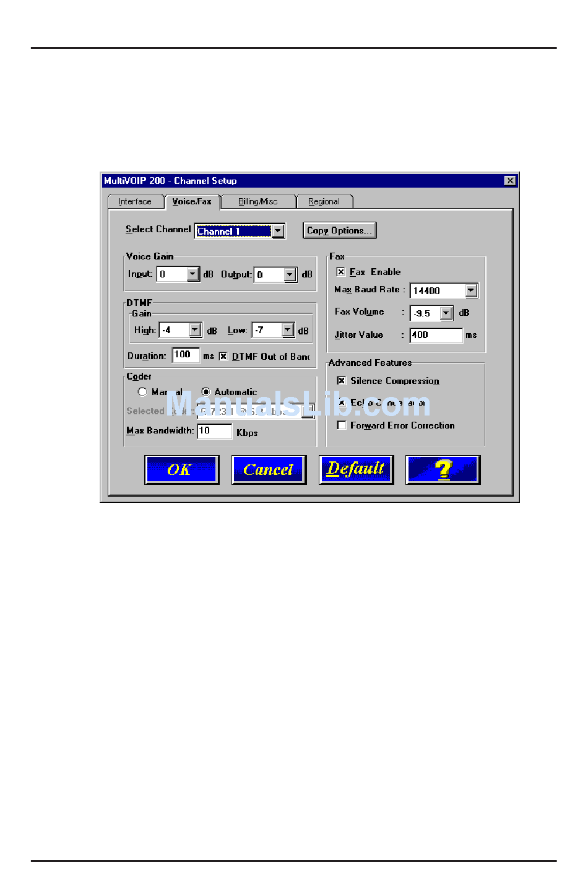Viewport: 588px width, 875px height.
Task: Enable Forward Error Correction checkbox
Action: (341, 425)
